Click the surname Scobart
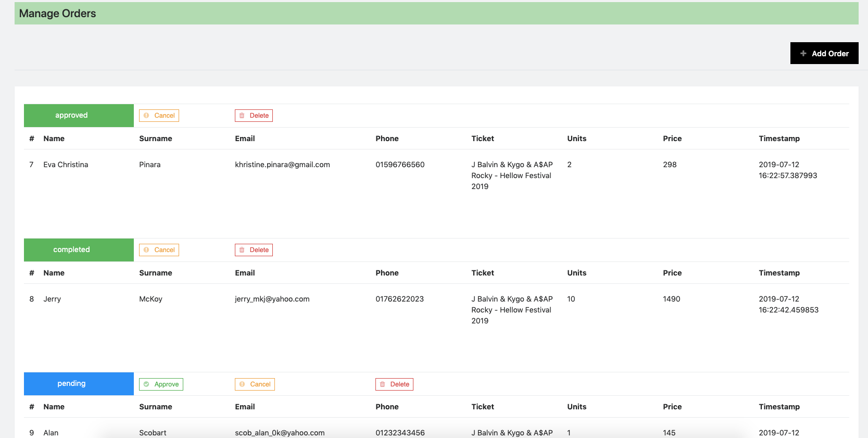The width and height of the screenshot is (868, 438). click(153, 433)
